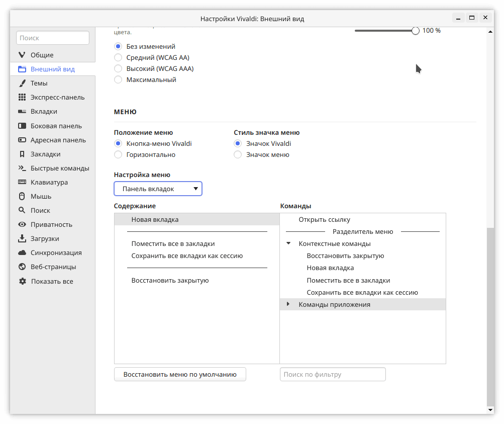Click the quick commands icon beside Быстрые команды
504x424 pixels.
pyautogui.click(x=22, y=168)
